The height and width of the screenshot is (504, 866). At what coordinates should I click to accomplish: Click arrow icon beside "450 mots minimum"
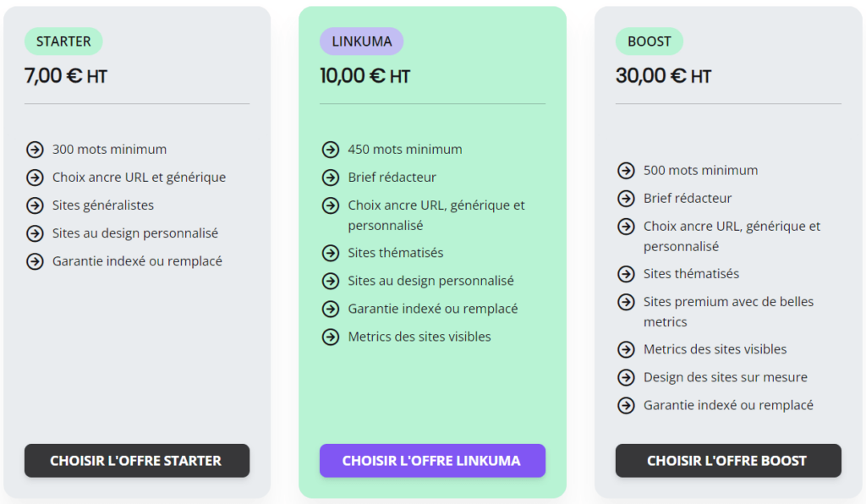331,150
